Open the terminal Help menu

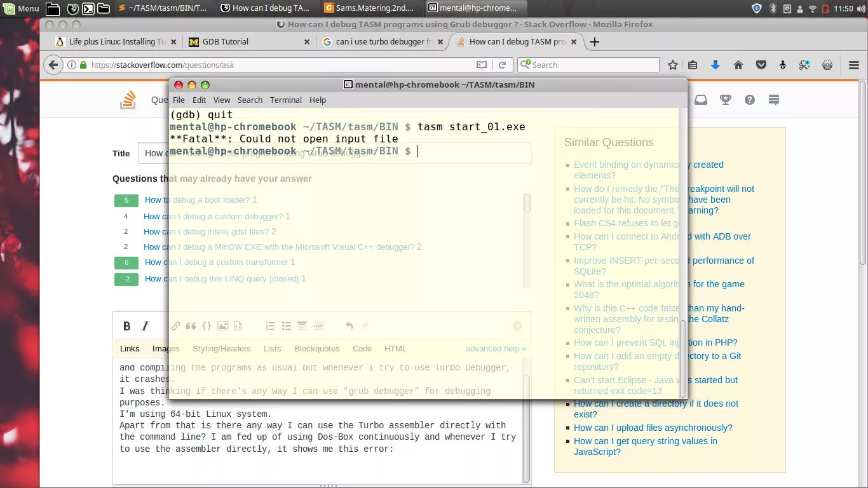(318, 100)
